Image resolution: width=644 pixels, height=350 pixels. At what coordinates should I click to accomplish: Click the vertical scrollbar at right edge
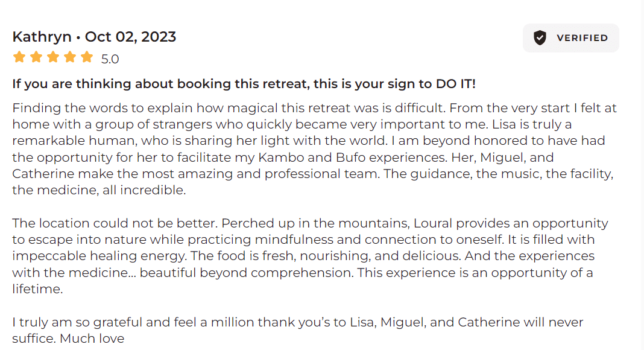(641, 175)
